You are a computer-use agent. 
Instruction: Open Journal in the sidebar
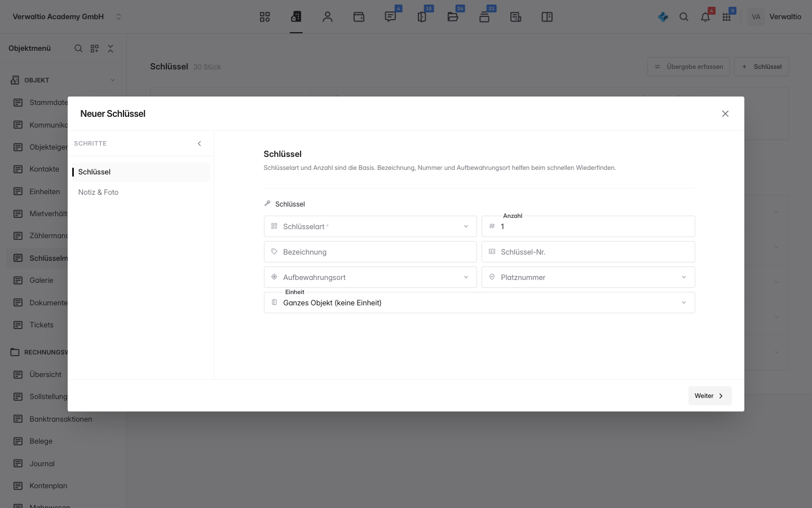click(x=42, y=463)
